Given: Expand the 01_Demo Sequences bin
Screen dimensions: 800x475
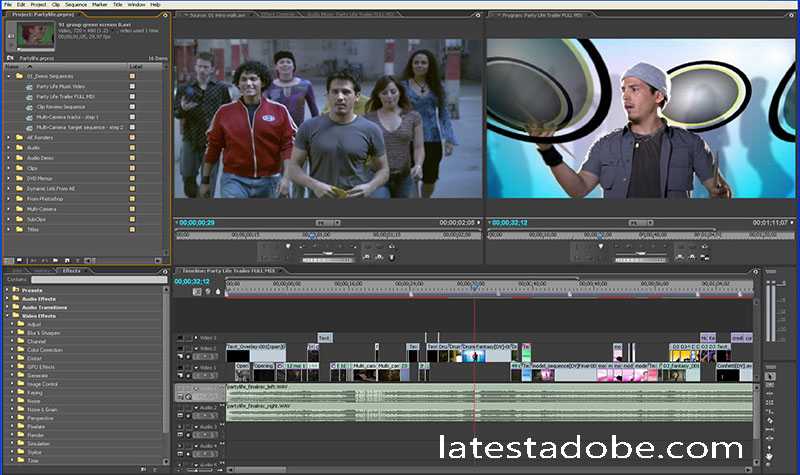Looking at the screenshot, I should (x=9, y=76).
